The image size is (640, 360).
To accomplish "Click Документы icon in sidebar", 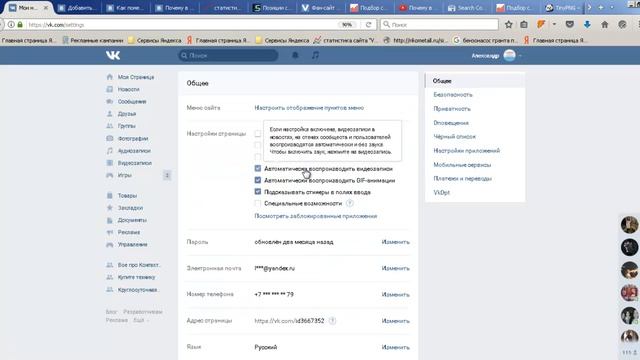I will click(x=109, y=220).
